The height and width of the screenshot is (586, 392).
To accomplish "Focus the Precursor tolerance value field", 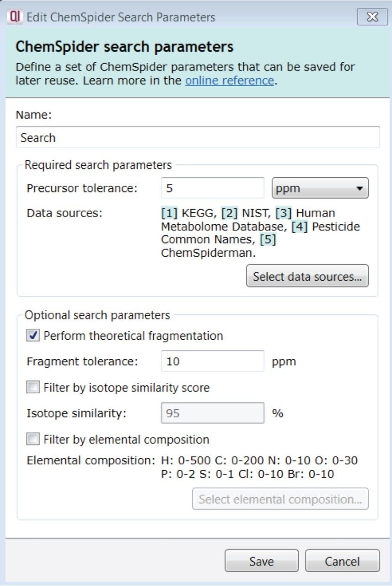I will pos(213,188).
